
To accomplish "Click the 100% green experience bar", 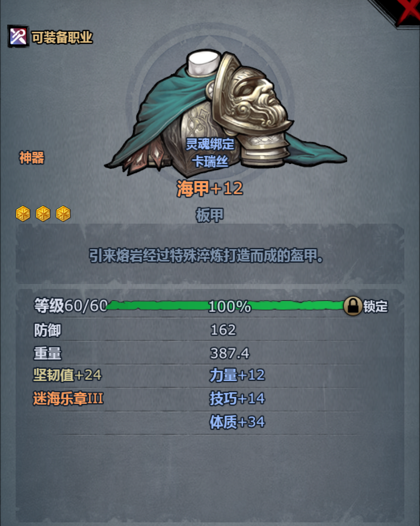I will pos(225,306).
